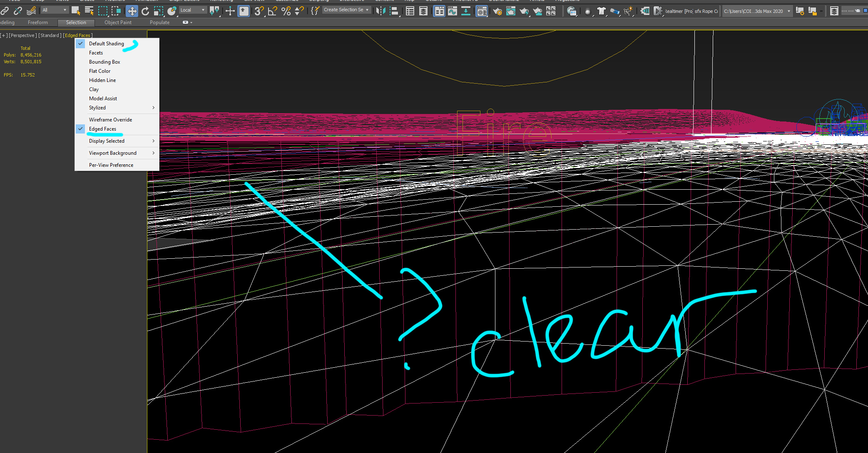Toggle the 3D Snaps button
The image size is (868, 453).
(259, 11)
